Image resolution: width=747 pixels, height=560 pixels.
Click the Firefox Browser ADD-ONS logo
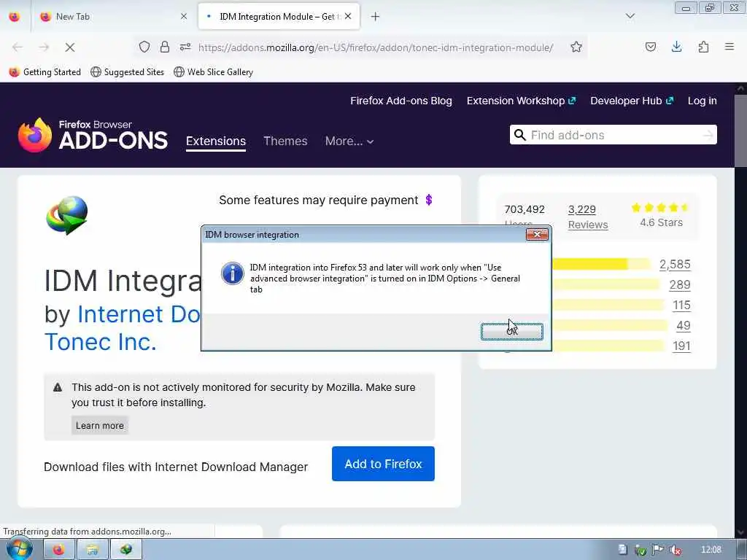coord(93,135)
